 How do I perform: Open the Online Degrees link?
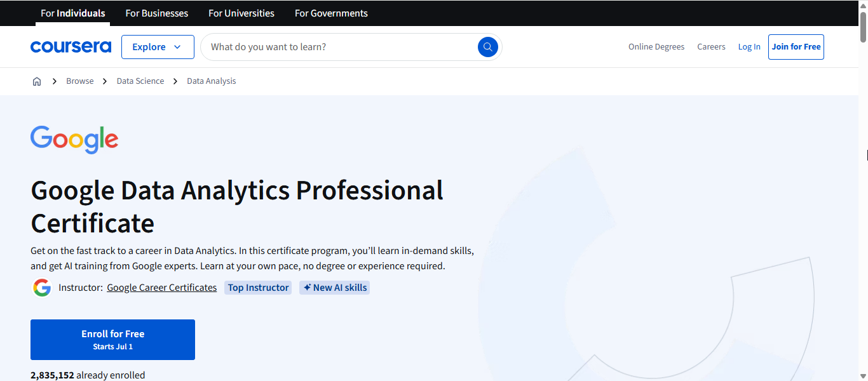(x=656, y=47)
